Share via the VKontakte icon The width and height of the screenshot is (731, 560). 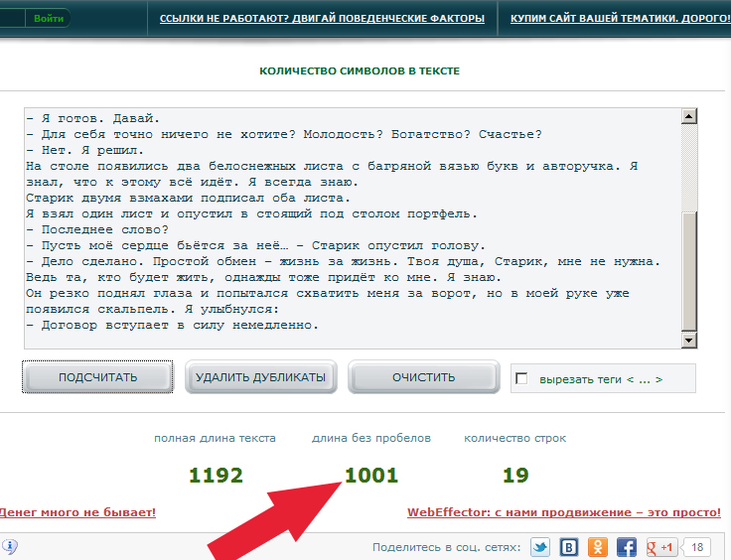(569, 547)
